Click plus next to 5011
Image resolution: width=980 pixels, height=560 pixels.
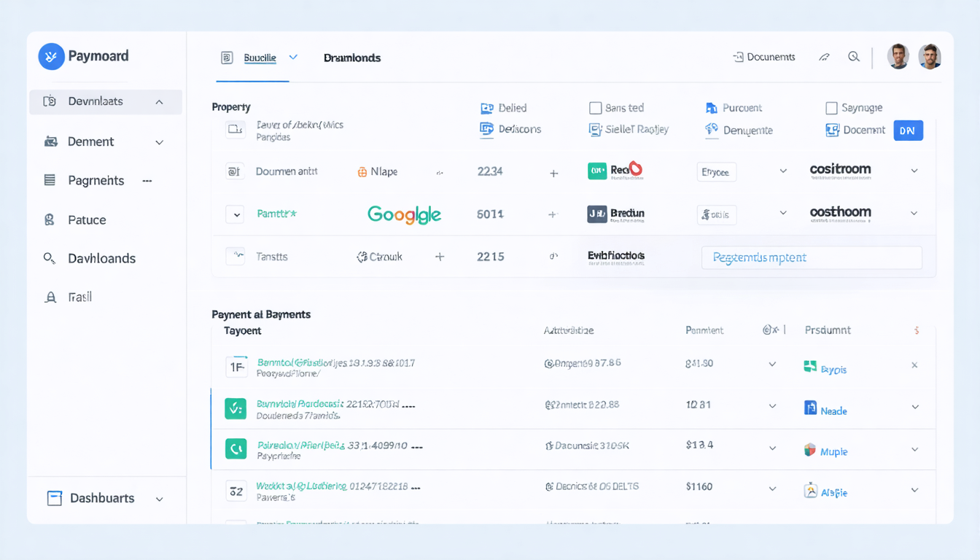coord(552,214)
